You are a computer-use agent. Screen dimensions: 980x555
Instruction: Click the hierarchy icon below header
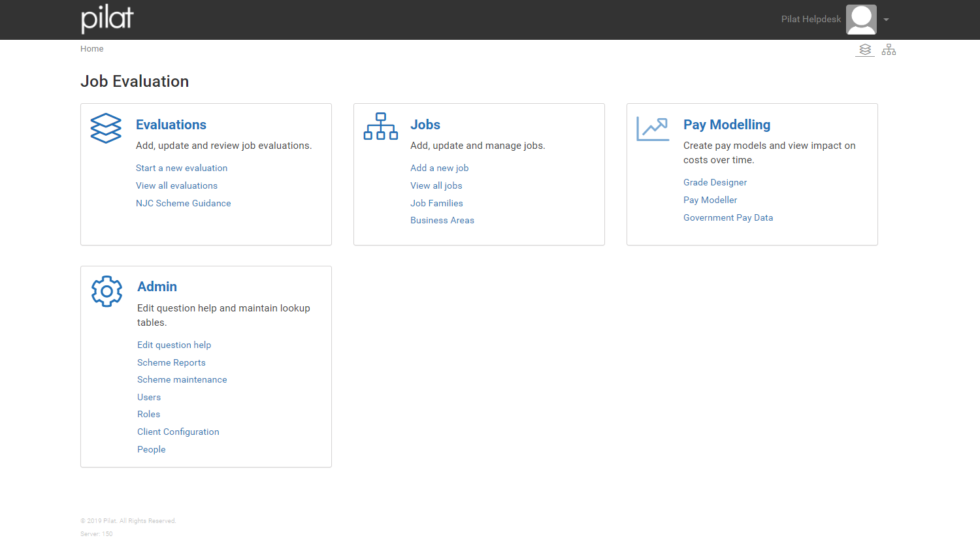click(889, 50)
